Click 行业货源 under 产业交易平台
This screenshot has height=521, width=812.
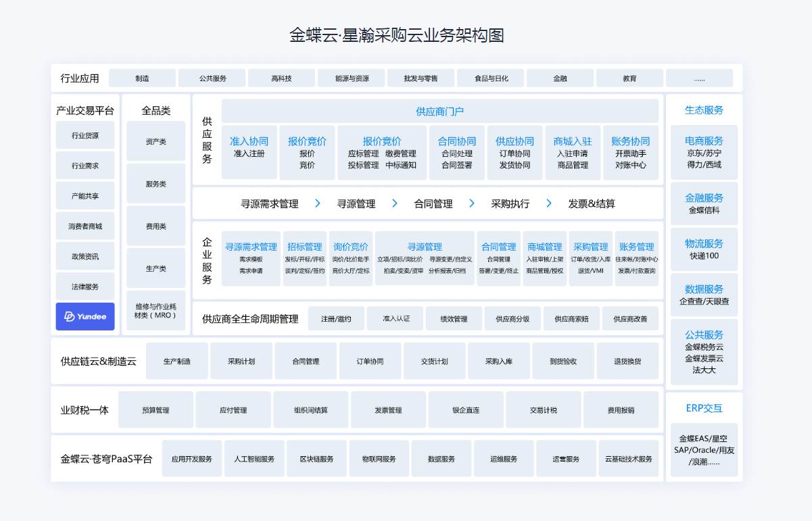coord(85,135)
